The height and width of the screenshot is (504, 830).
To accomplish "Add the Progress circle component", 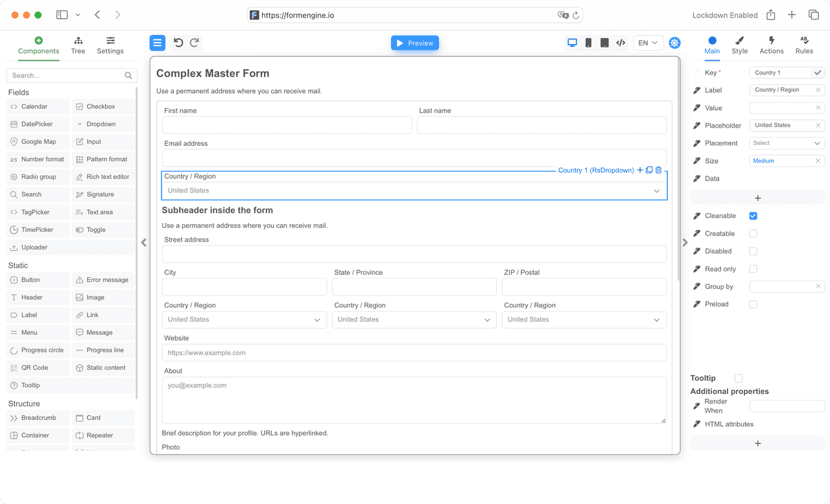I will (38, 350).
